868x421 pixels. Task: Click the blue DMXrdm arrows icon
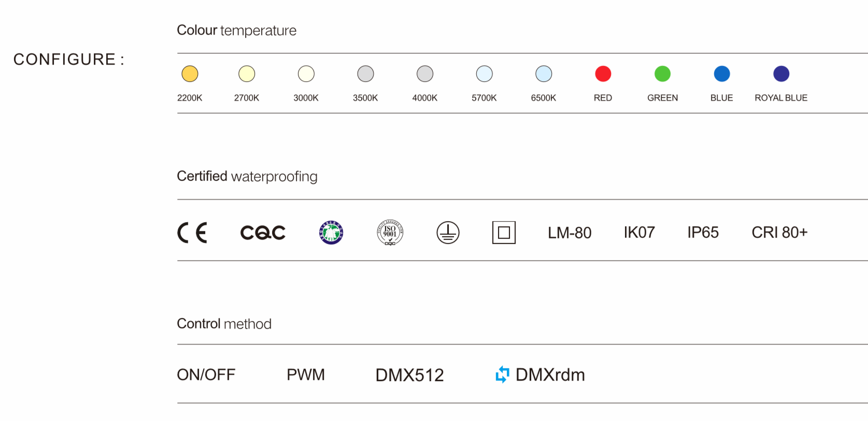pos(502,374)
